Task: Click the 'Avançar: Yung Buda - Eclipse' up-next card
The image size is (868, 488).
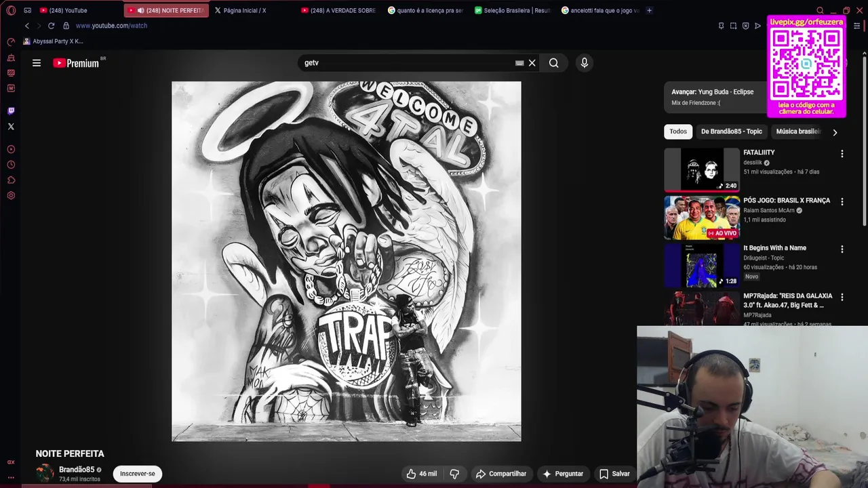Action: tap(715, 97)
